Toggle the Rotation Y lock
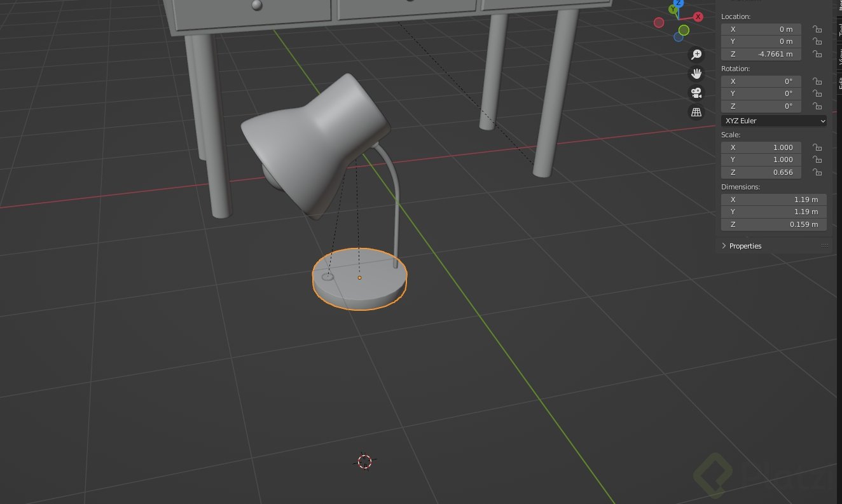The image size is (842, 504). (x=817, y=93)
